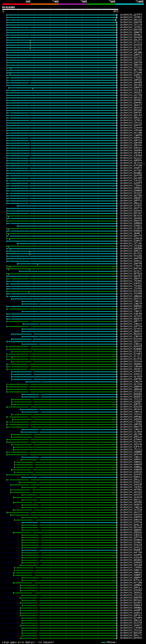Click hit label UniRef100_B8Q9D4
Image resolution: width=146 pixels, height=644 pixels.
(131, 394)
